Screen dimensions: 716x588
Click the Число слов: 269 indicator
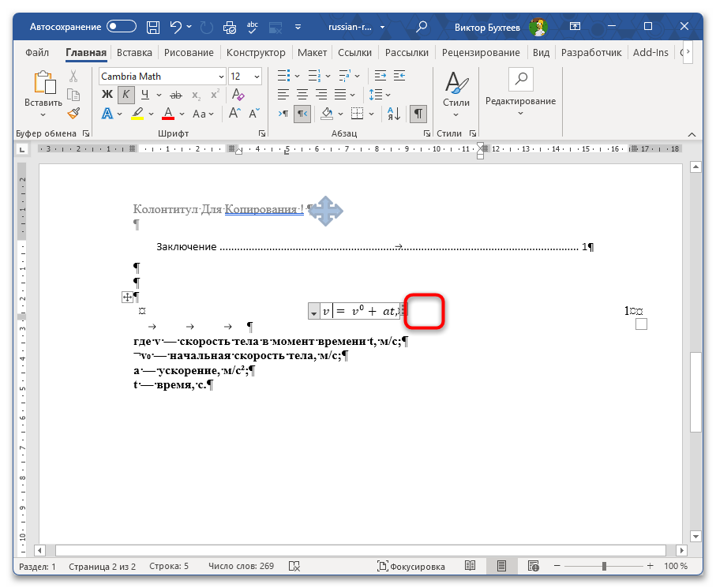pos(241,566)
